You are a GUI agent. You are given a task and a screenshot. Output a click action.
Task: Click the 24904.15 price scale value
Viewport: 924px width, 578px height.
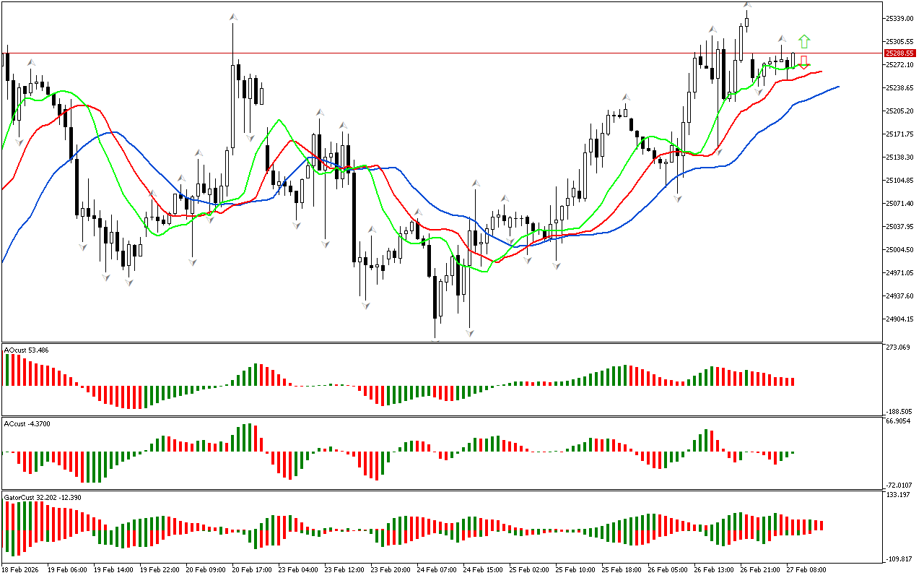(899, 319)
